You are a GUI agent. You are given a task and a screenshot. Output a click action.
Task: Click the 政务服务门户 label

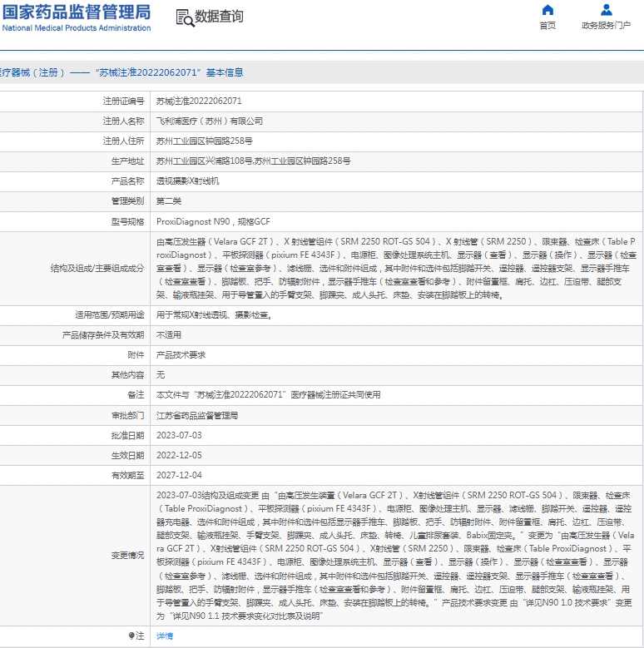(x=606, y=26)
